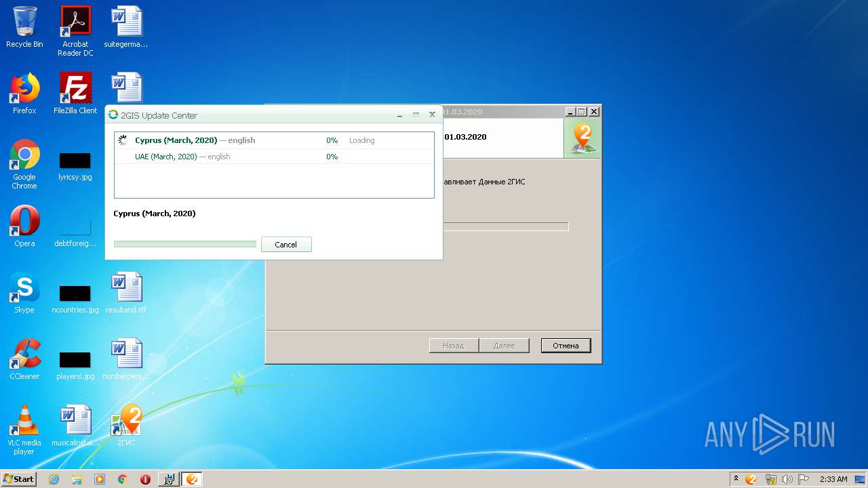This screenshot has height=488, width=868.
Task: Click Отмена in the installer window
Action: coord(566,346)
